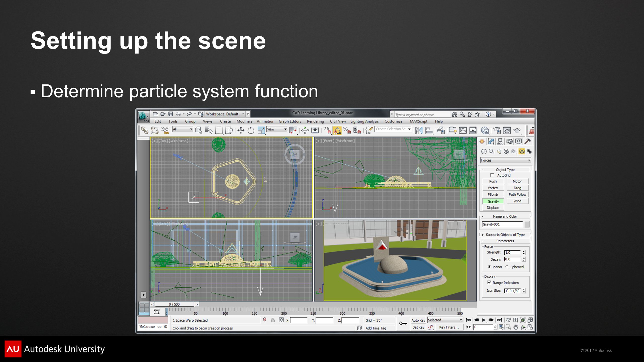Click the Play Animation button
This screenshot has width=644, height=362.
(x=484, y=320)
